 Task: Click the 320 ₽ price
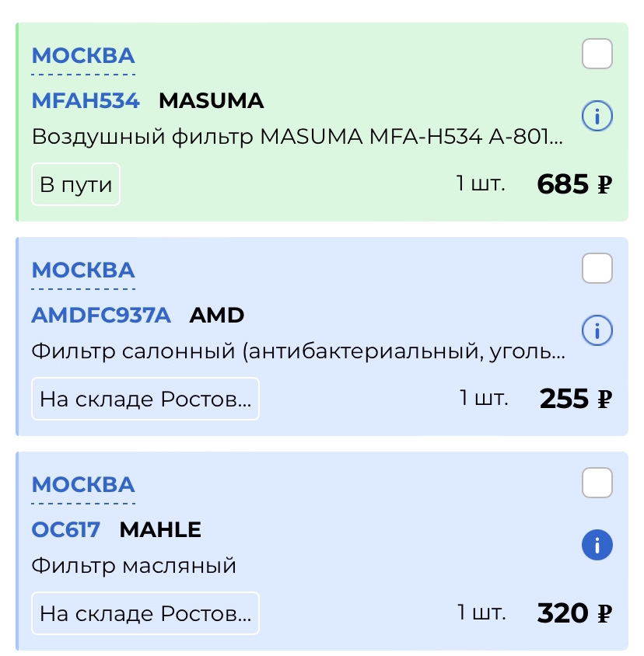pyautogui.click(x=574, y=614)
